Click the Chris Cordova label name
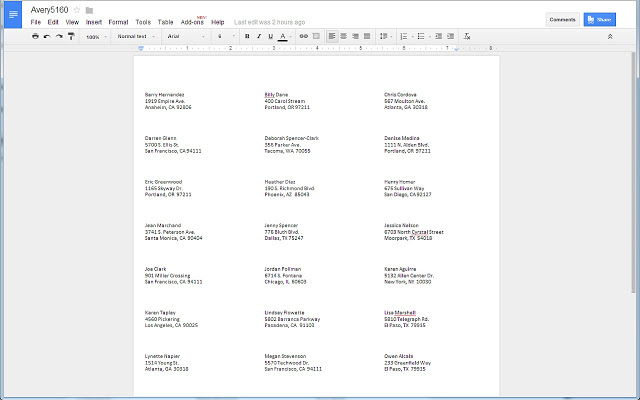 tap(400, 95)
